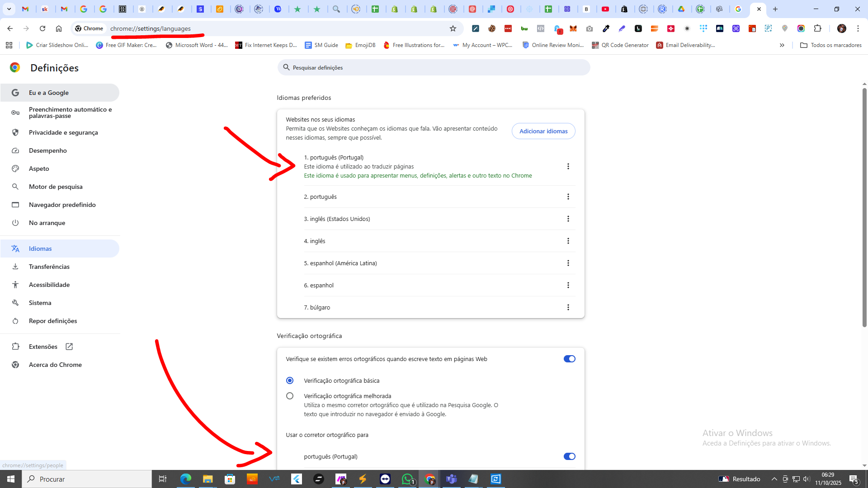Open Chrome's three-dot main menu
Viewport: 868px width, 488px height.
pyautogui.click(x=858, y=28)
